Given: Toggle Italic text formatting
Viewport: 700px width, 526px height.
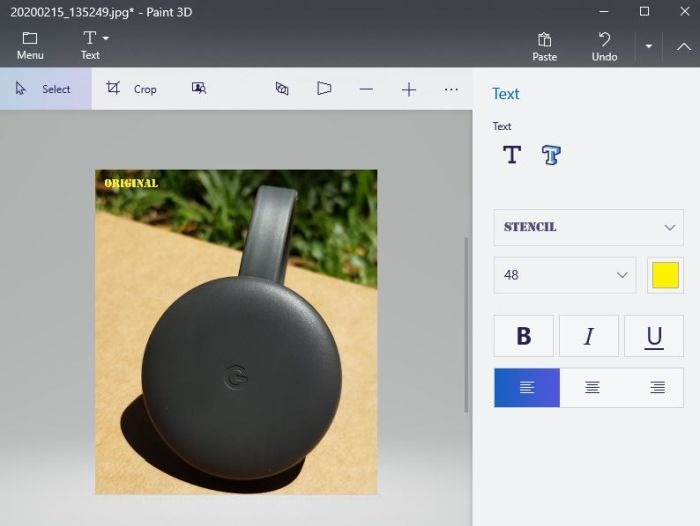Looking at the screenshot, I should (588, 336).
